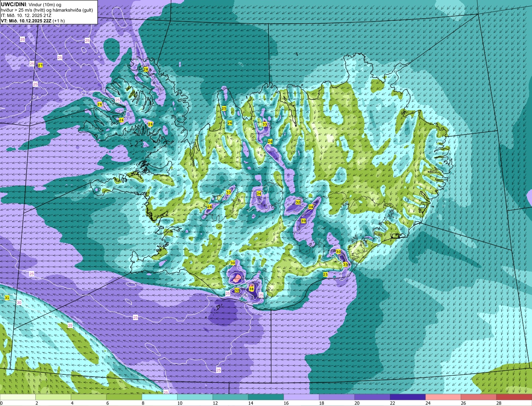Screen dimensions: 532x406
Task: Click the 22–24 m/s dark indigo legend swatch
Action: click(408, 397)
